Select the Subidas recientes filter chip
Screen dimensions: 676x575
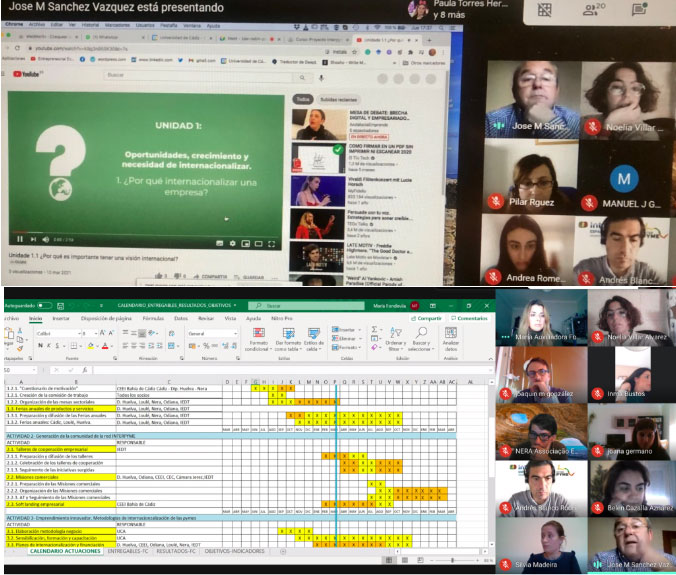tap(338, 100)
